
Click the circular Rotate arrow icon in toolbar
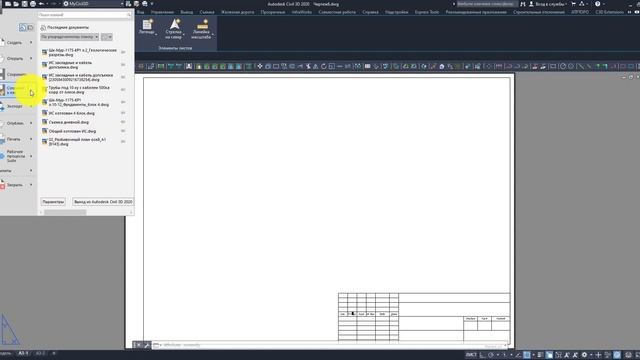pyautogui.click(x=323, y=66)
